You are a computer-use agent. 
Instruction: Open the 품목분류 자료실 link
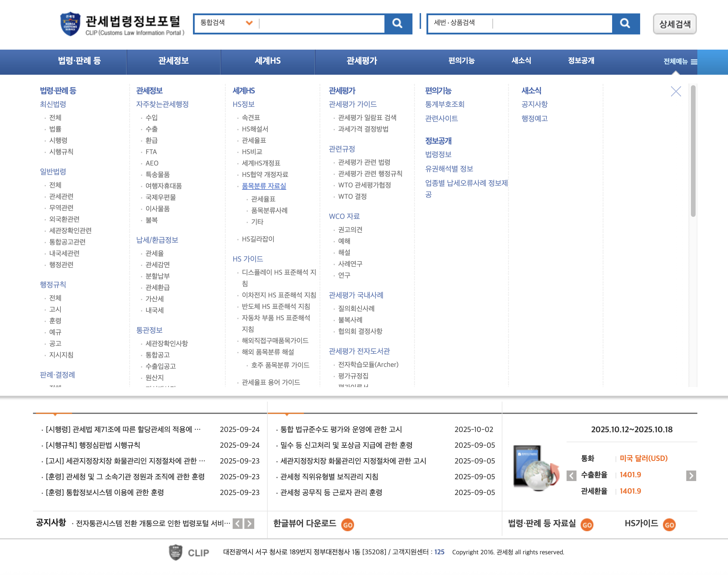tap(264, 186)
